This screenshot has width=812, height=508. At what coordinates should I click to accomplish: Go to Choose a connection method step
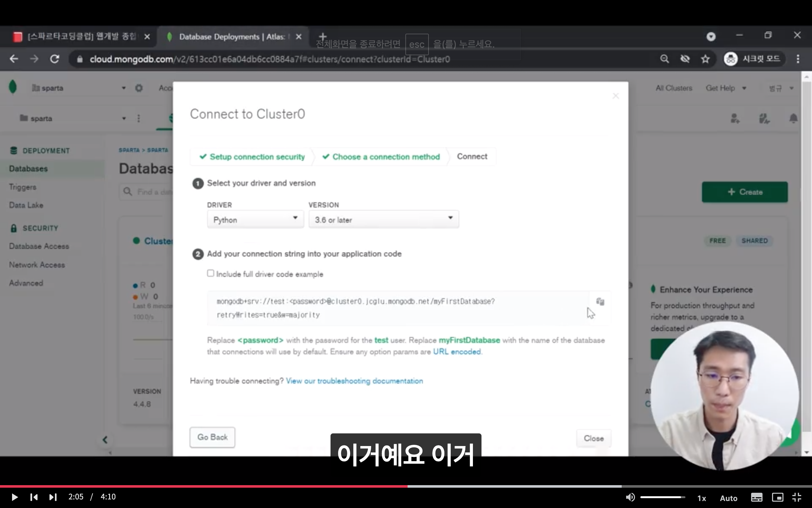click(x=381, y=157)
